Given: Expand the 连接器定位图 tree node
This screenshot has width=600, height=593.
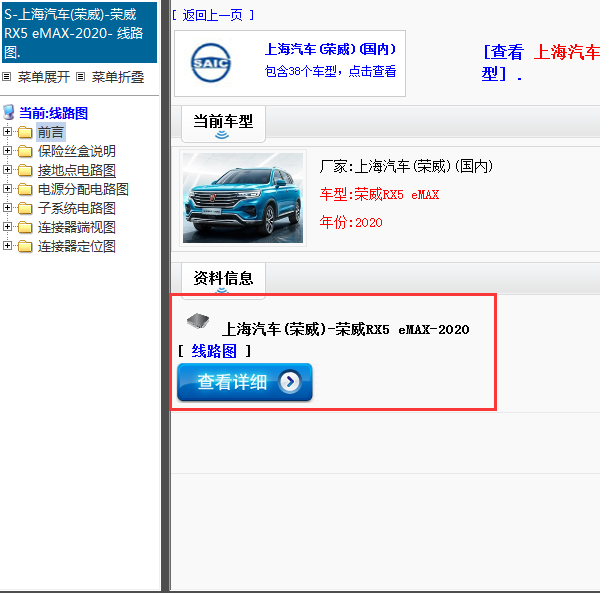Looking at the screenshot, I should [x=7, y=245].
